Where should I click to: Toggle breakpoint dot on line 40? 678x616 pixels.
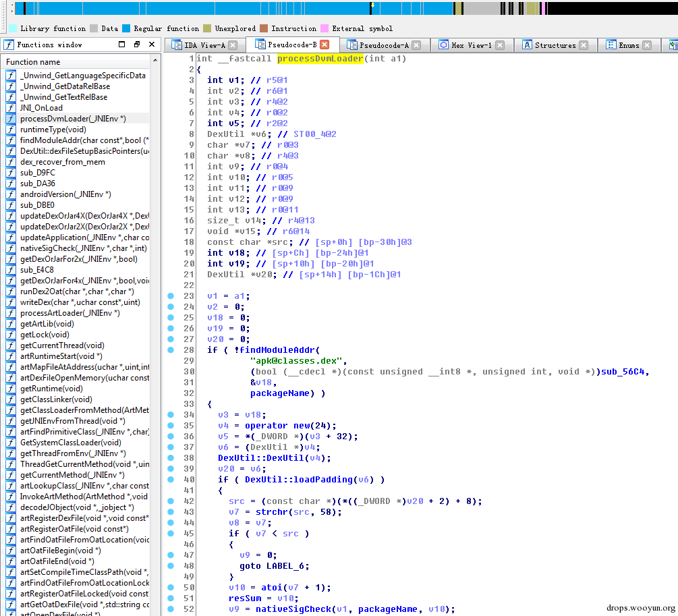(x=171, y=480)
